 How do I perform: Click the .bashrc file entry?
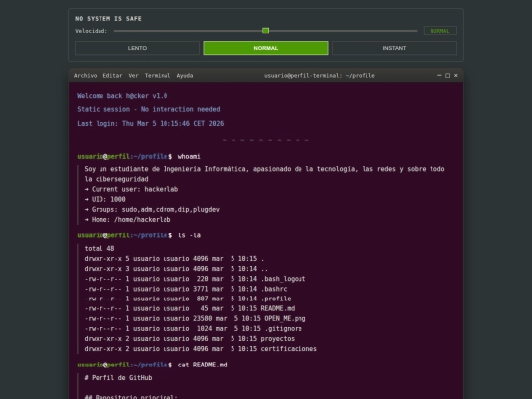[x=185, y=289]
